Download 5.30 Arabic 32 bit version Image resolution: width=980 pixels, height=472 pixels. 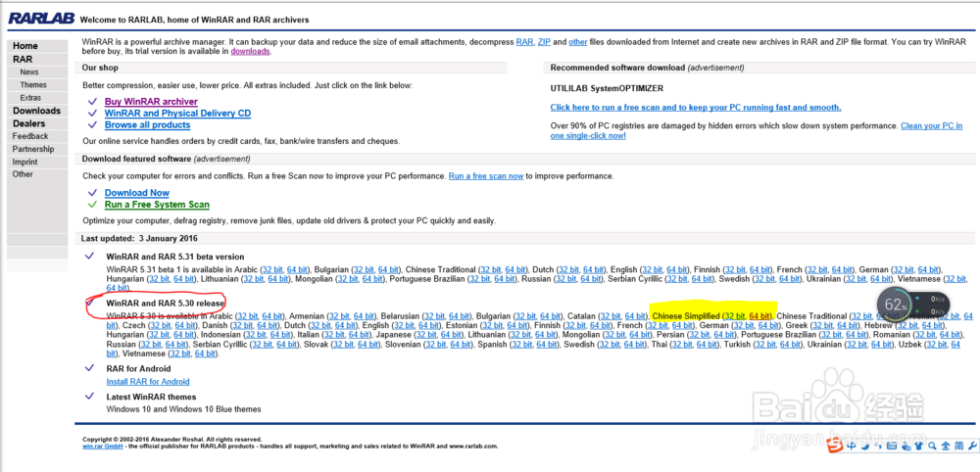[x=248, y=316]
